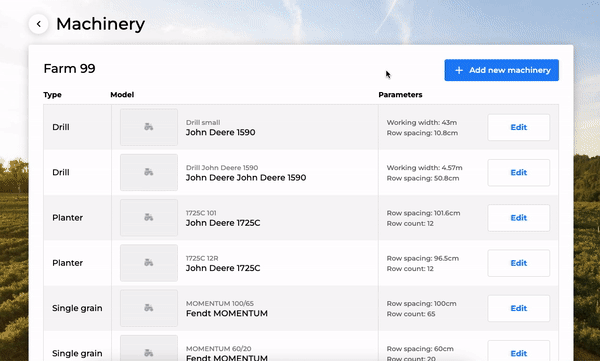Screen dimensions: 600x361
Task: Select John Deere 1725C under 1725C 101
Action: point(223,223)
